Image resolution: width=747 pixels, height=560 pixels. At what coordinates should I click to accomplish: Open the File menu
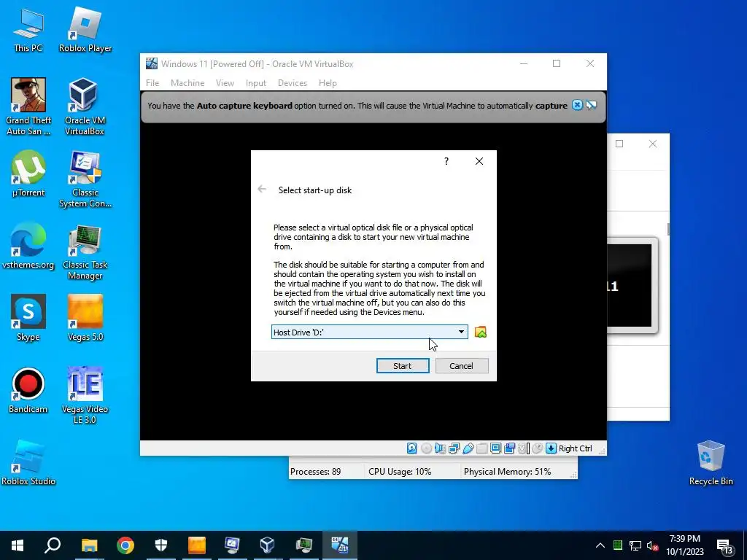[x=152, y=83]
